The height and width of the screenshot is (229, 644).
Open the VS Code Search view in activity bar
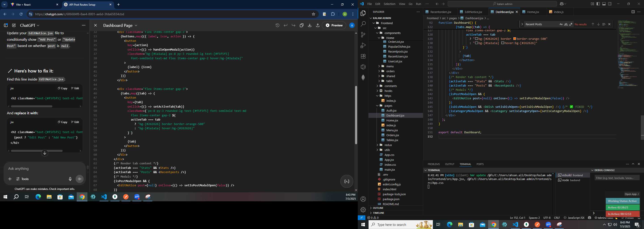pos(363,24)
